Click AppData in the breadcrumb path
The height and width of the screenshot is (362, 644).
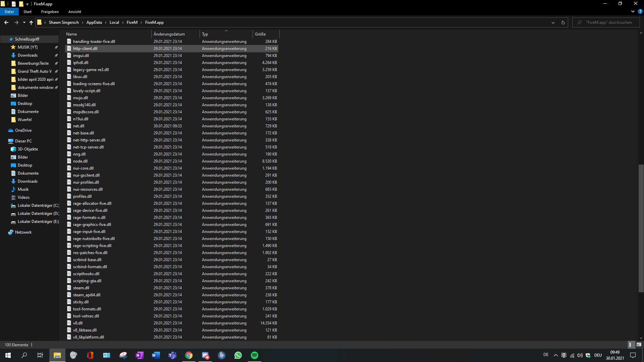[94, 22]
